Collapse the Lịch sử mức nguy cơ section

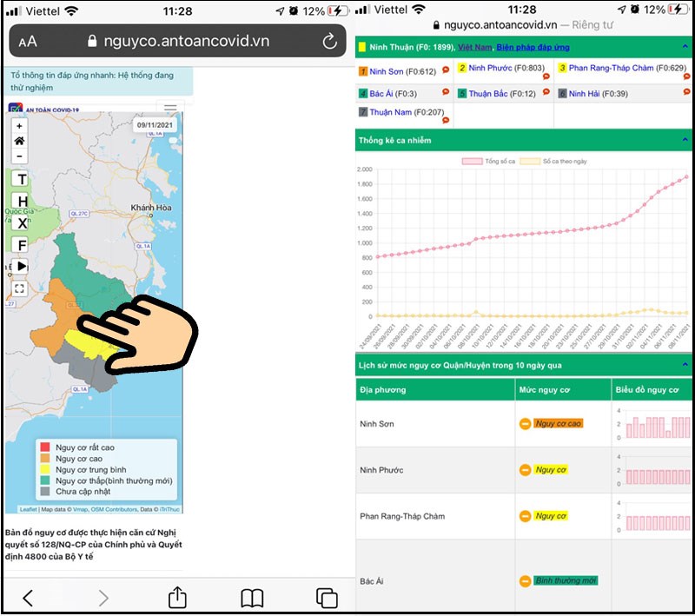tap(685, 365)
